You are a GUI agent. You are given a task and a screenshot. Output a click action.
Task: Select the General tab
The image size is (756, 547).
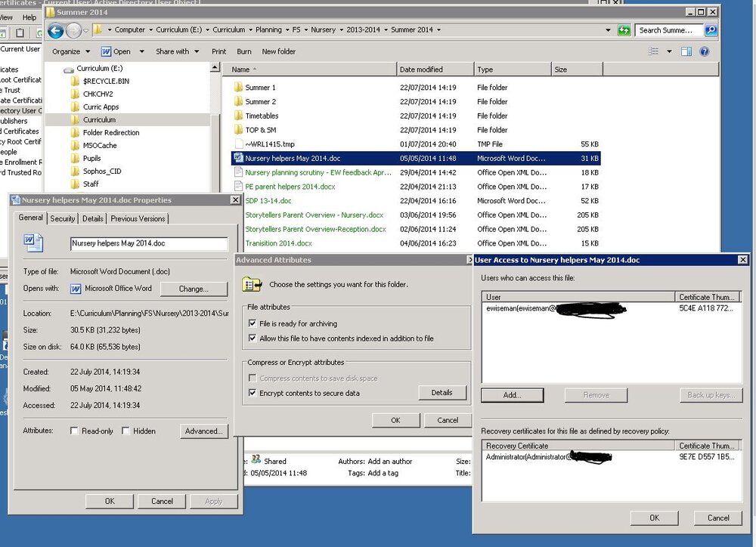(31, 218)
